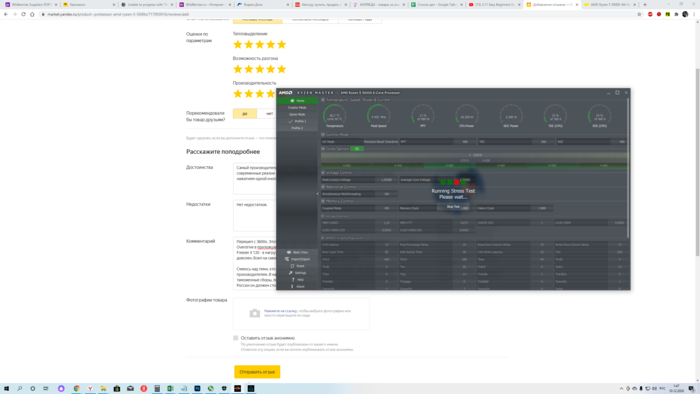The width and height of the screenshot is (700, 394).
Task: Click the Temperature gauge
Action: (x=334, y=116)
